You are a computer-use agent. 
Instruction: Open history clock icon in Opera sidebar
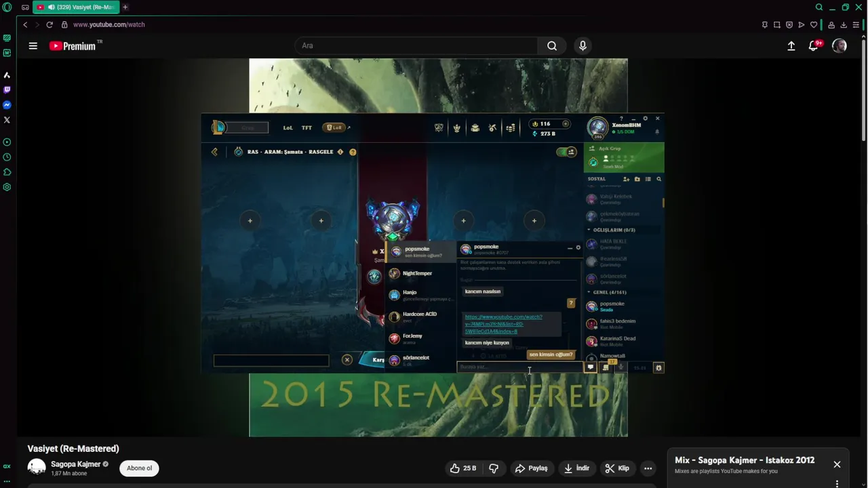(7, 157)
